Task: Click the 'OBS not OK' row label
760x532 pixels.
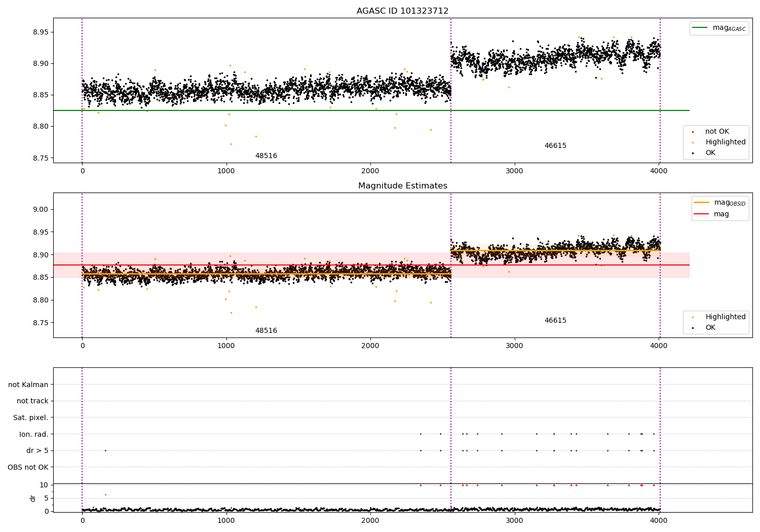Action: point(28,467)
